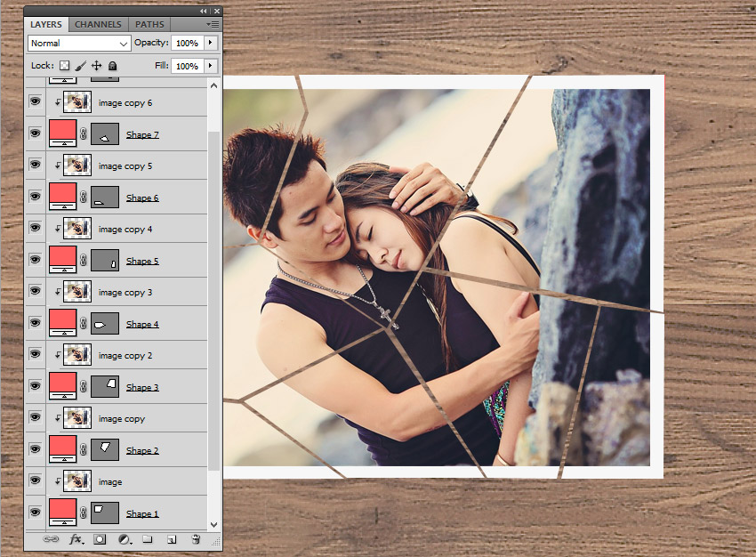Toggle lock transparent pixels
This screenshot has height=557, width=756.
[64, 66]
